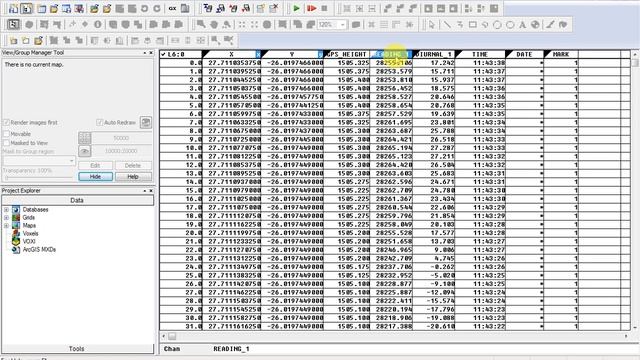Click the Edit button
Viewport: 640px width, 360px height.
click(96, 165)
